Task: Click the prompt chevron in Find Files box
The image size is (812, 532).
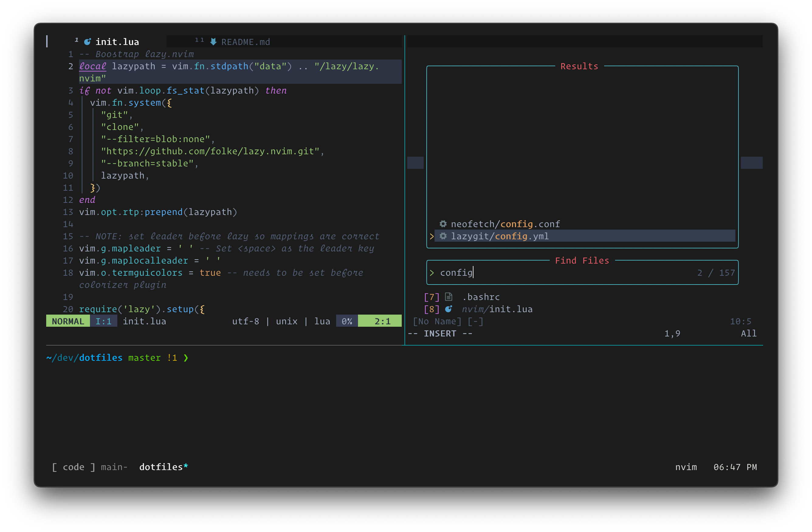Action: 432,273
